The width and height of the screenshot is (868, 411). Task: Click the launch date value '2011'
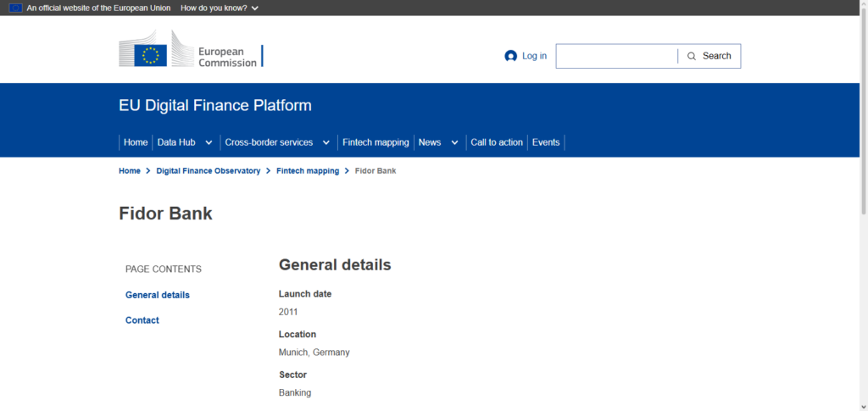click(x=288, y=312)
